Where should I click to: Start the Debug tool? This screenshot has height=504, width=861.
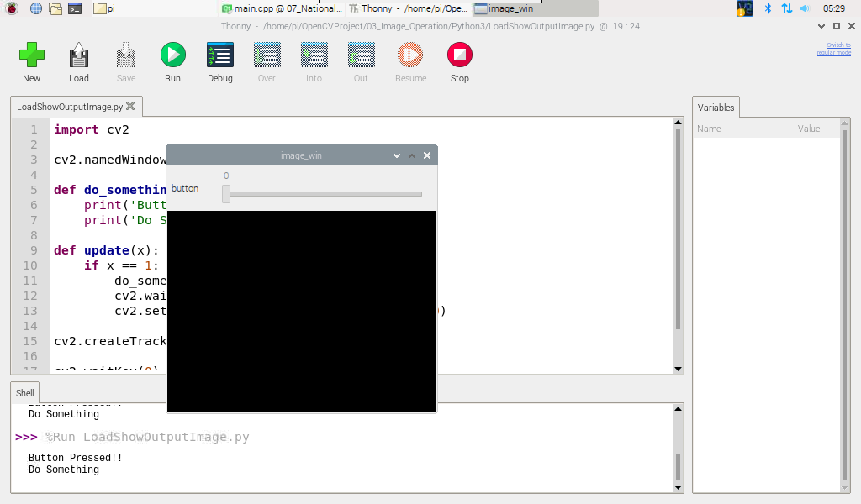(220, 55)
